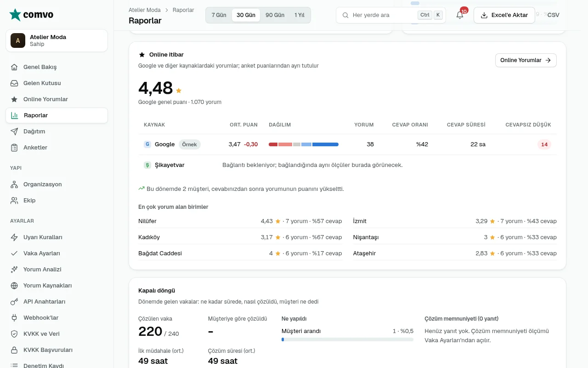
Task: Click CSV export button
Action: click(553, 15)
